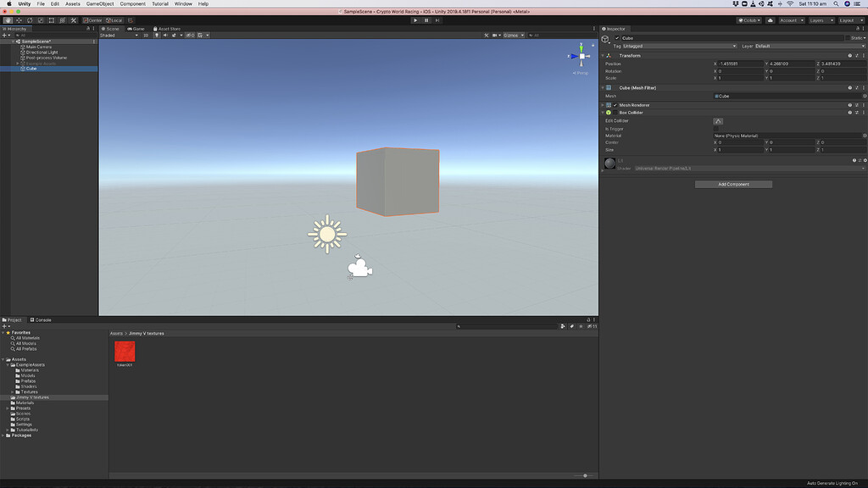This screenshot has width=868, height=488.
Task: Click the Position X value field
Action: 738,64
